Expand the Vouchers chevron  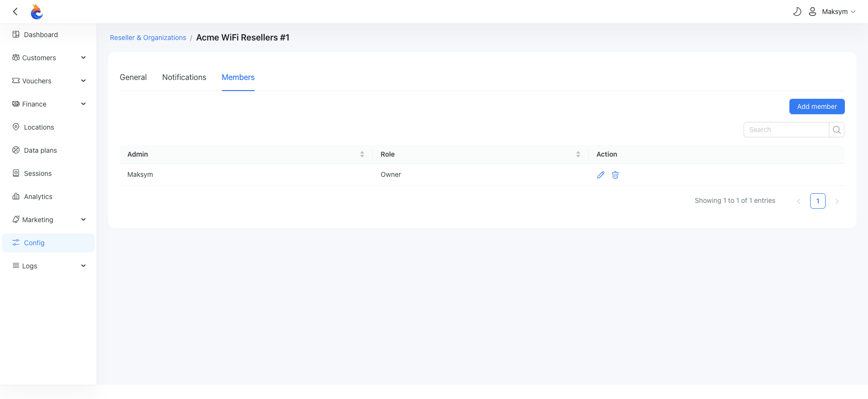tap(83, 81)
